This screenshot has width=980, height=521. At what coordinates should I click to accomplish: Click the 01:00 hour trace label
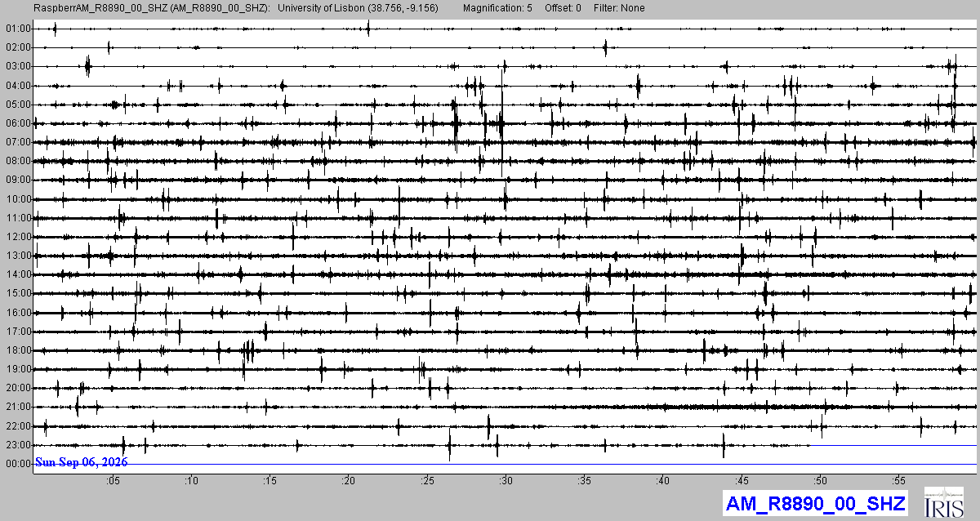pos(18,29)
